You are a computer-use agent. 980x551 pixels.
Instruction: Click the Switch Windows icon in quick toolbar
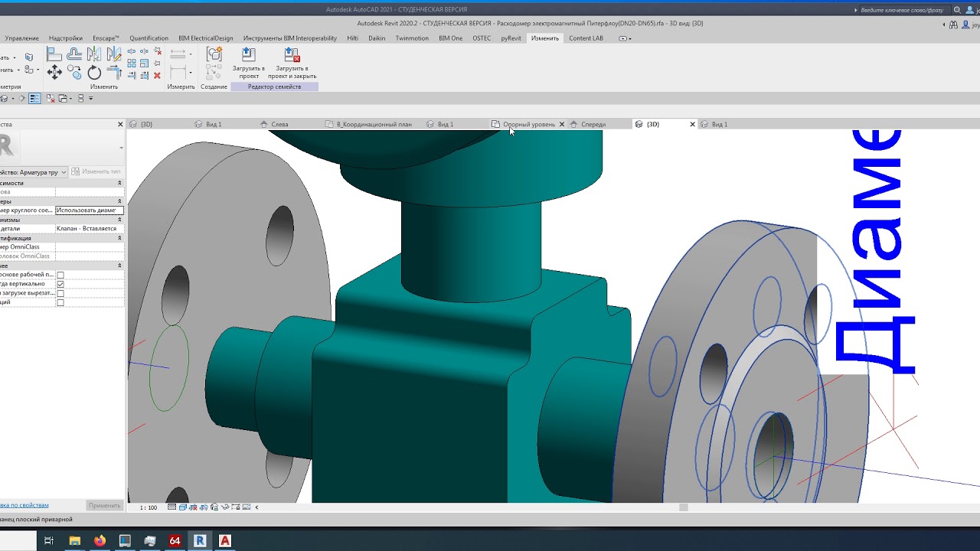[x=63, y=98]
